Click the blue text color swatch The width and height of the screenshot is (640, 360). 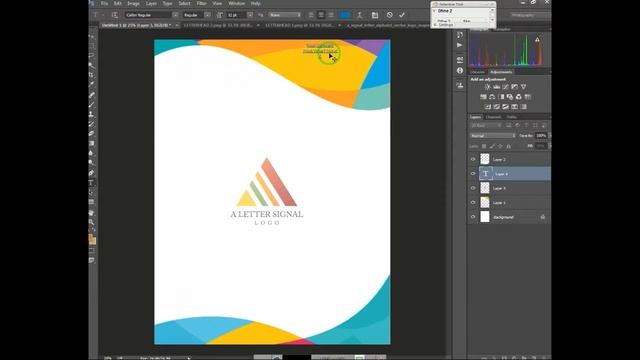tap(344, 15)
